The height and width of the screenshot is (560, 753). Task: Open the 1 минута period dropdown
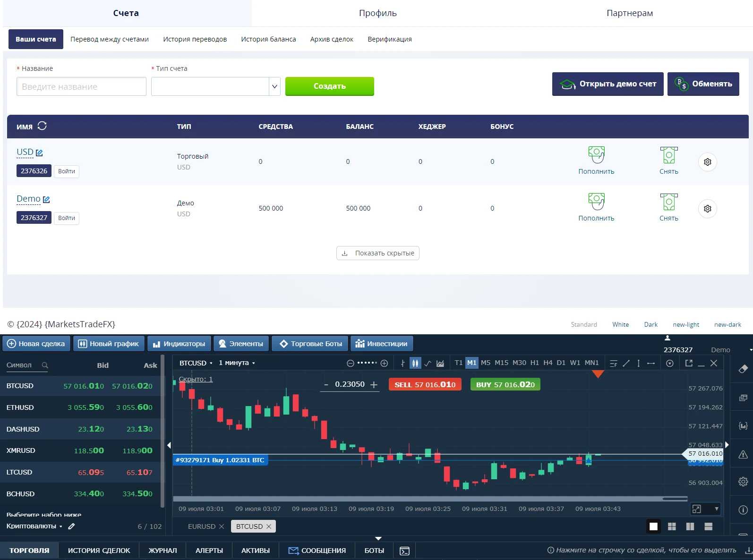237,363
